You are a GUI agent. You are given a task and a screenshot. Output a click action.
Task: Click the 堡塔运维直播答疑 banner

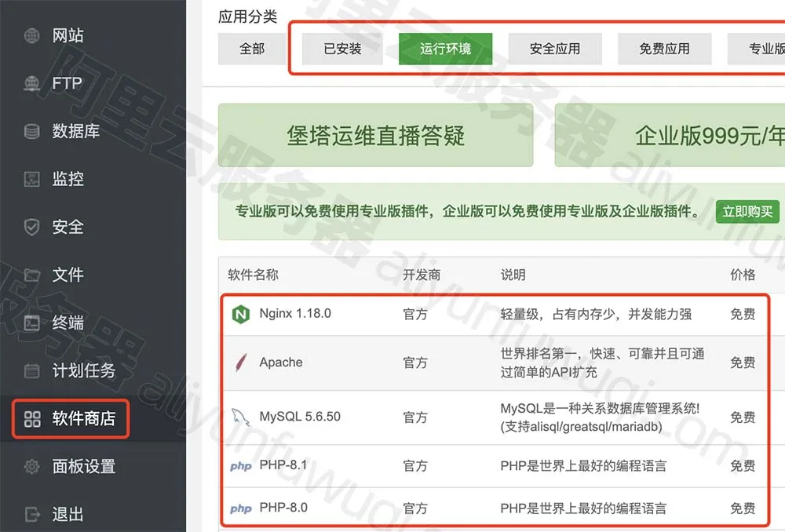[x=376, y=134]
